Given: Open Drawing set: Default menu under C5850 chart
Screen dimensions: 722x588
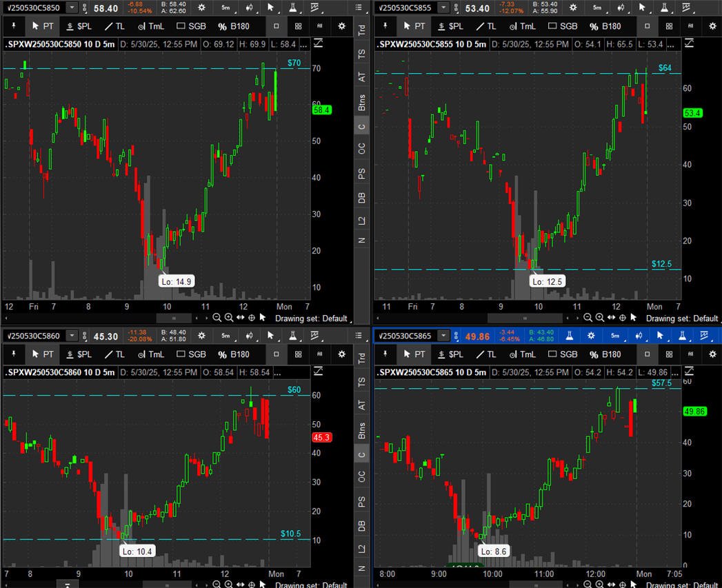Looking at the screenshot, I should (x=313, y=318).
